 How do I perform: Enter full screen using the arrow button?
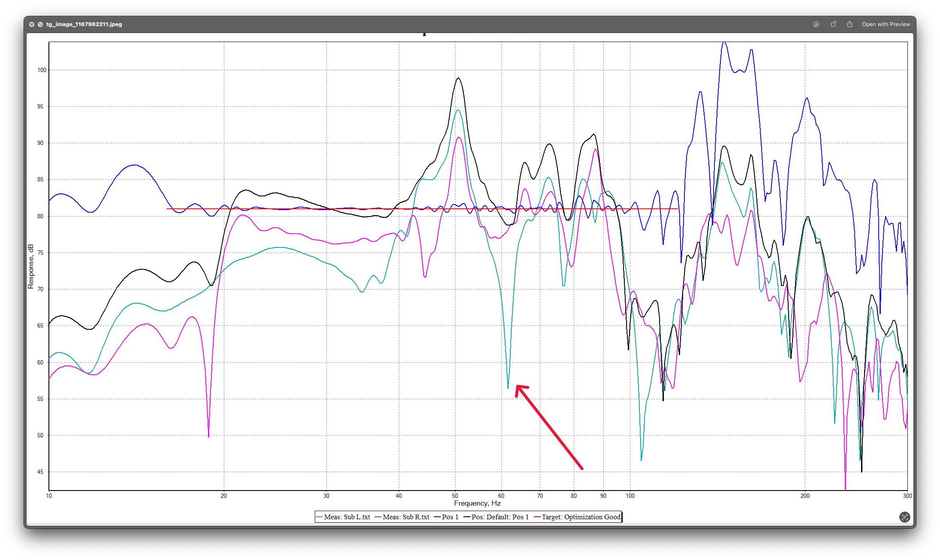pyautogui.click(x=40, y=24)
